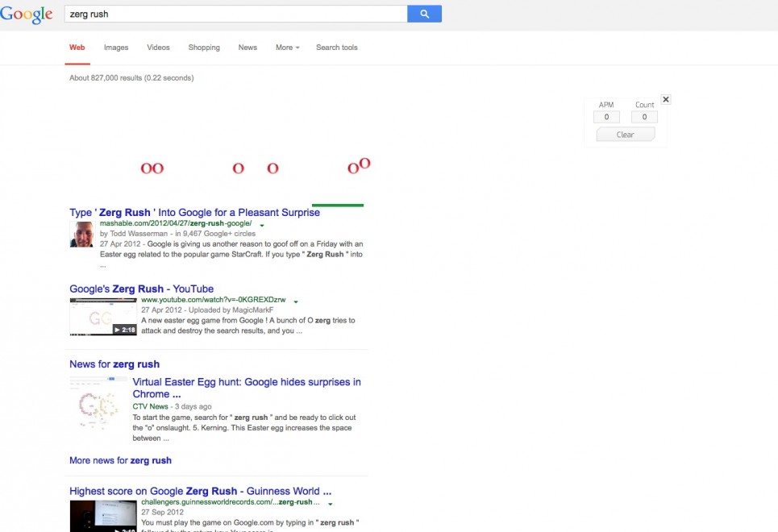Click the Todd Wasserman author name
Viewport: 778px width, 532px height.
[139, 234]
